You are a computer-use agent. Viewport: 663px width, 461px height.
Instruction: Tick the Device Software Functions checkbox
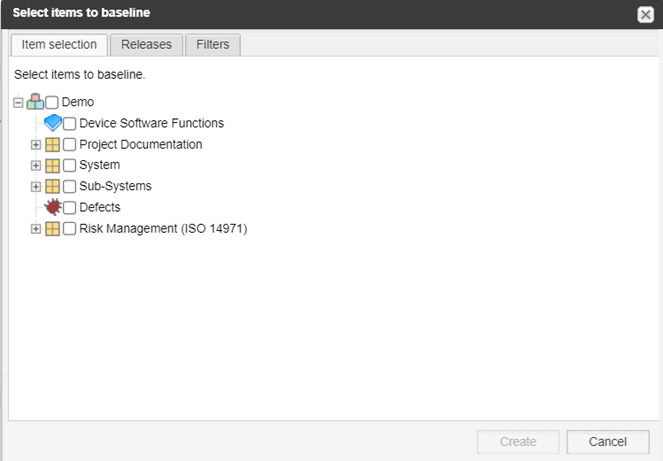coord(69,123)
